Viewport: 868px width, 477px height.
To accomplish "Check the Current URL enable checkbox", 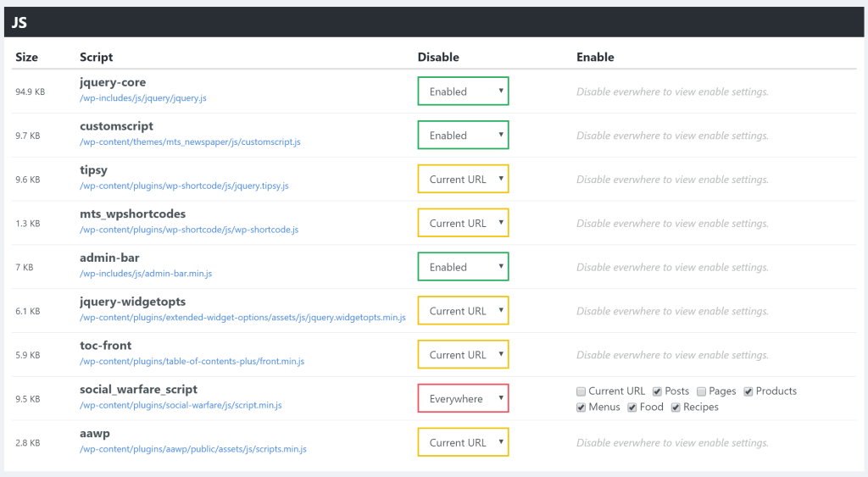I will click(x=581, y=391).
